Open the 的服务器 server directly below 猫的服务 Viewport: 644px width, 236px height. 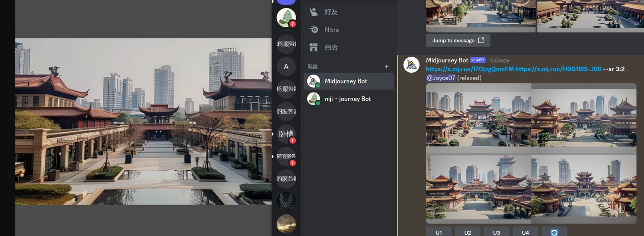click(286, 179)
